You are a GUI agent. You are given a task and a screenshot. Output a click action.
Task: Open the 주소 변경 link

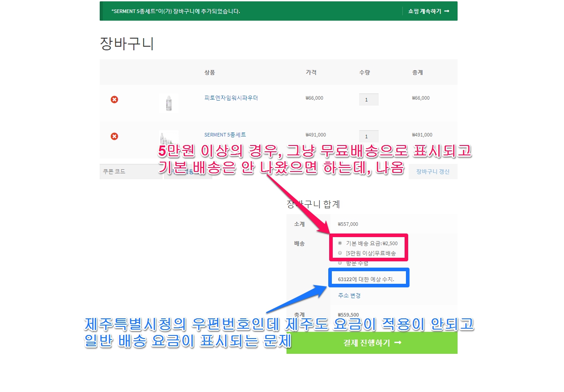pos(349,295)
